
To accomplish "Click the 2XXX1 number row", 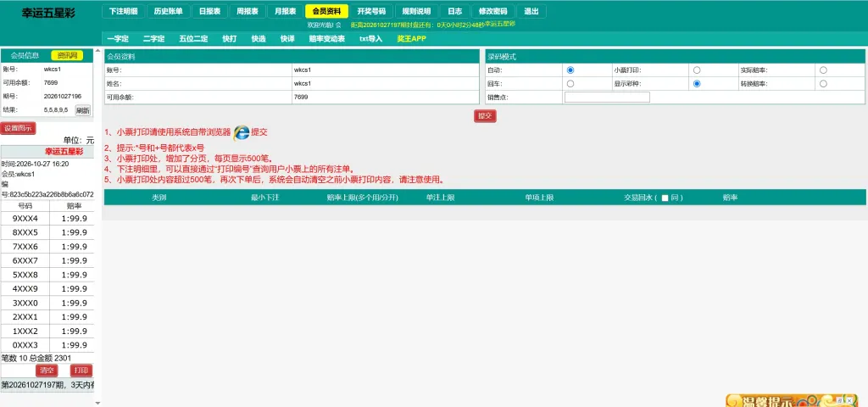I will point(47,317).
